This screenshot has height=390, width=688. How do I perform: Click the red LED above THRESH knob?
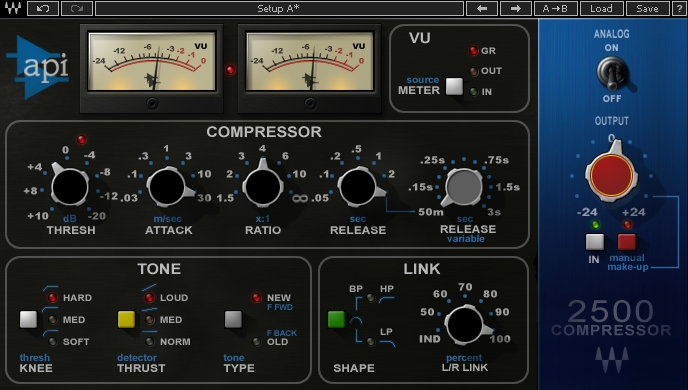click(81, 140)
